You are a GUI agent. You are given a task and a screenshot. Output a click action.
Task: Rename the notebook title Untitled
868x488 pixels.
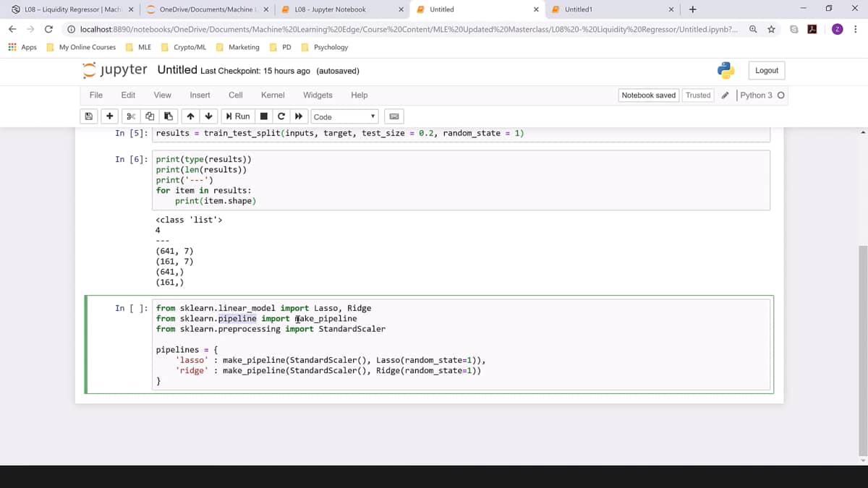click(177, 70)
